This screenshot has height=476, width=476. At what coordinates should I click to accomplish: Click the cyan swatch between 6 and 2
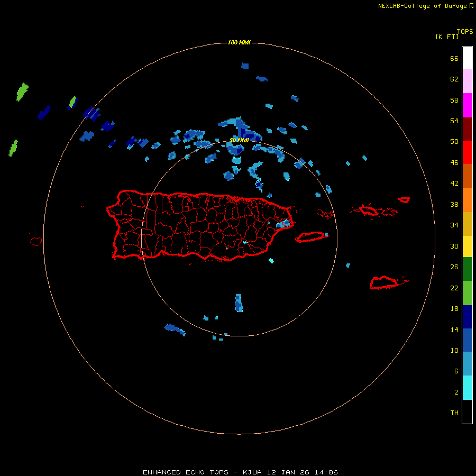(x=467, y=388)
